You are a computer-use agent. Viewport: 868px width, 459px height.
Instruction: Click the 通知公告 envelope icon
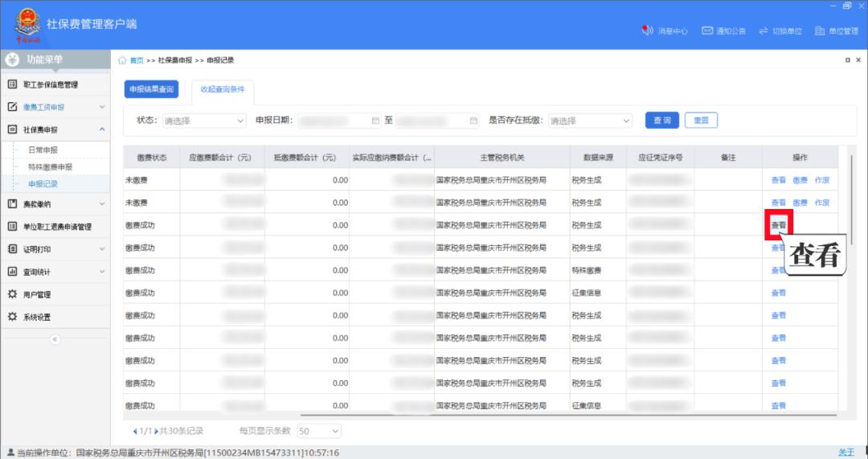(x=707, y=31)
